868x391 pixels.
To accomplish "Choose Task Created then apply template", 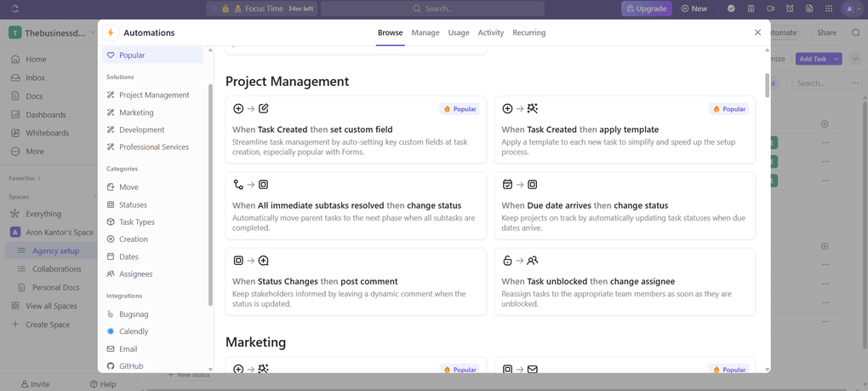I will click(625, 129).
